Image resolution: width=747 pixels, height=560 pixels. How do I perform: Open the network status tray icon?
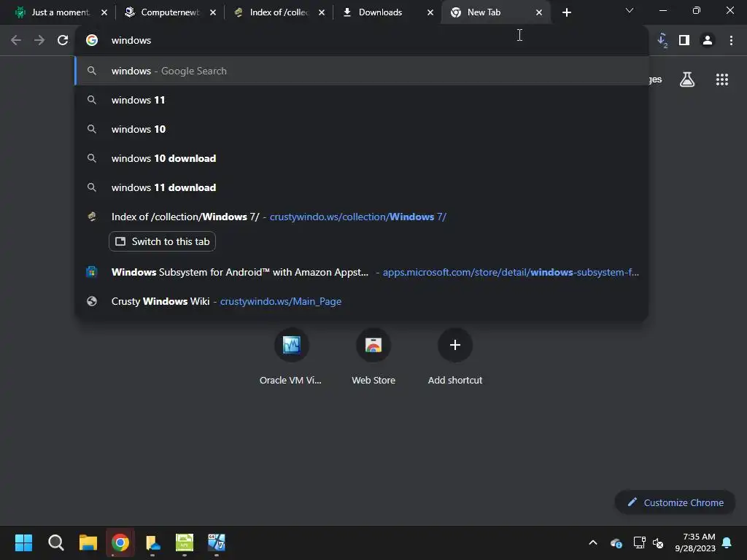pyautogui.click(x=639, y=542)
